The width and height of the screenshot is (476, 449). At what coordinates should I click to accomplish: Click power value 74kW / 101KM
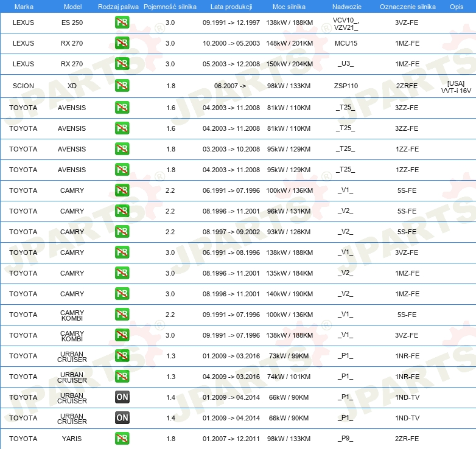click(289, 377)
